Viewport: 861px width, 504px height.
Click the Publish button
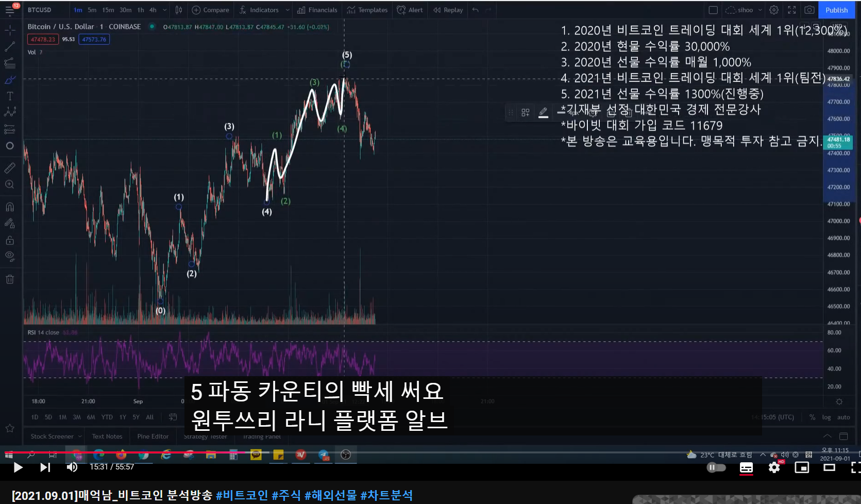[836, 10]
